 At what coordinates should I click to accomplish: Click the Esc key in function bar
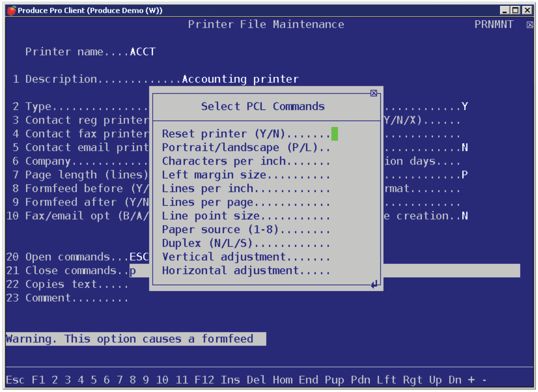pyautogui.click(x=15, y=379)
